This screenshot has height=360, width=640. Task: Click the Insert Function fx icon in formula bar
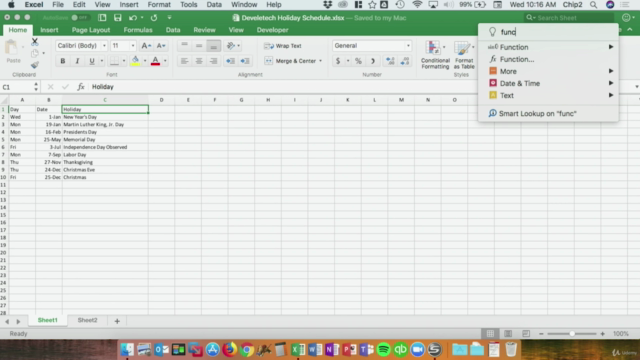(x=81, y=87)
